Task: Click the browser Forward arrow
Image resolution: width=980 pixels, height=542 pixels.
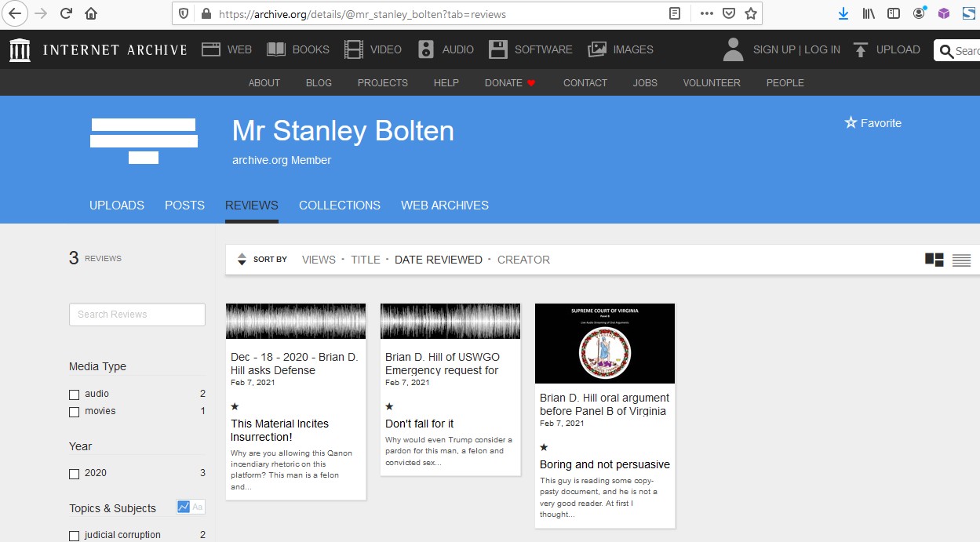Action: [x=41, y=13]
